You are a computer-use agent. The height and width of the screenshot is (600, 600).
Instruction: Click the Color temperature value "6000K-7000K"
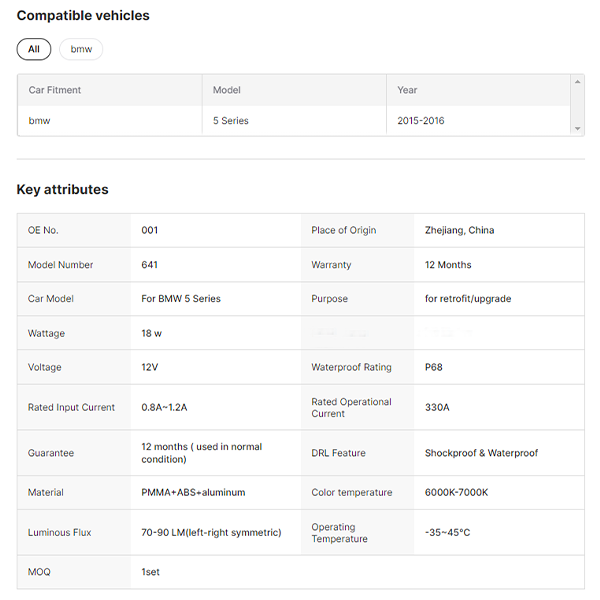[458, 492]
